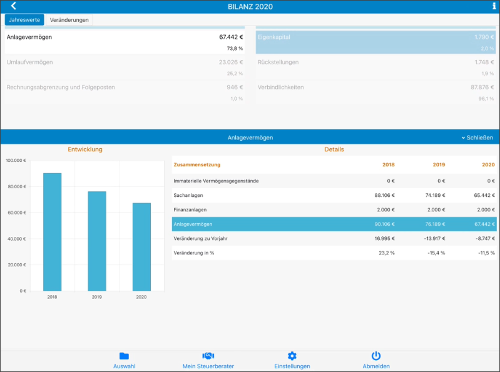This screenshot has height=372, width=500.
Task: Click the 2019 bar in chart
Action: (x=97, y=241)
